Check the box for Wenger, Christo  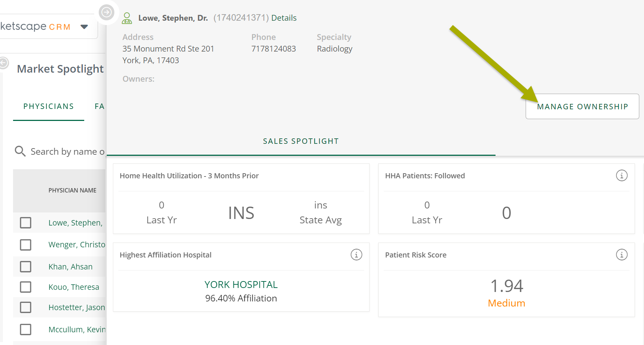coord(25,245)
